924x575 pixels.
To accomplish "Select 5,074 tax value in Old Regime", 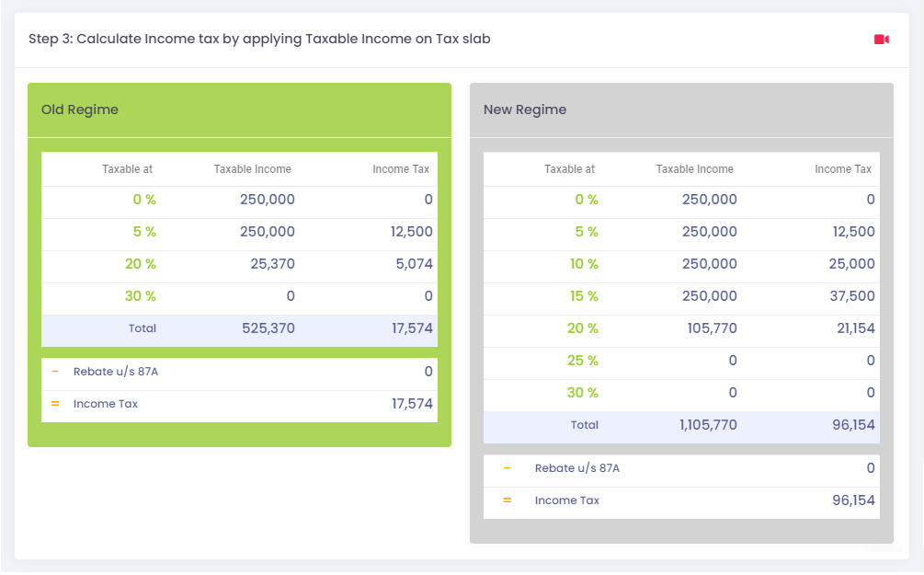I will pos(414,264).
